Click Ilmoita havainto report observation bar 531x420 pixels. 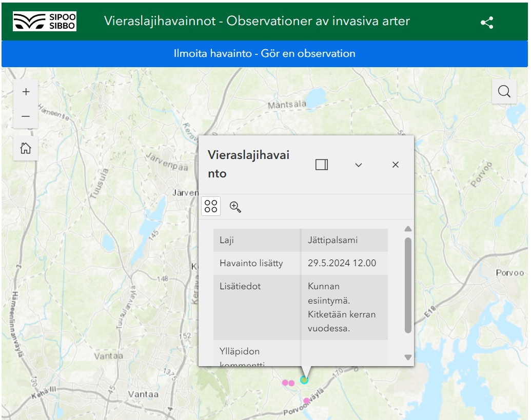(x=265, y=54)
